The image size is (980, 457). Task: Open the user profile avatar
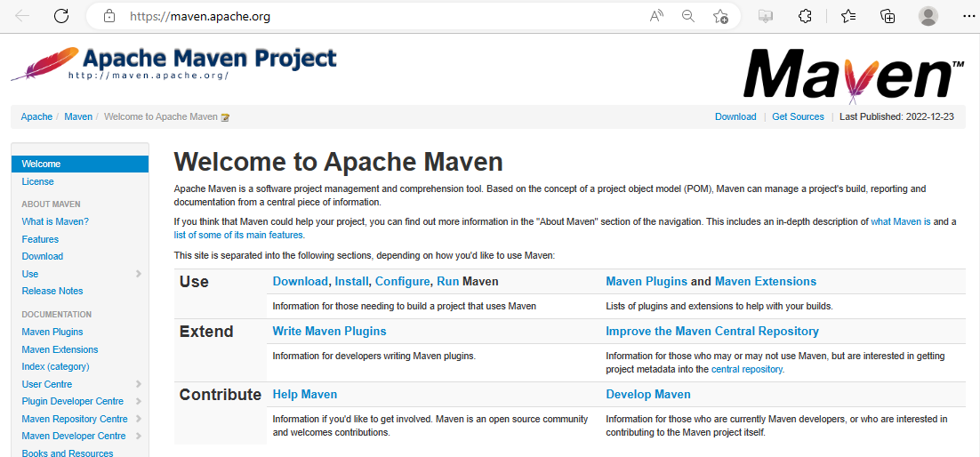[928, 16]
